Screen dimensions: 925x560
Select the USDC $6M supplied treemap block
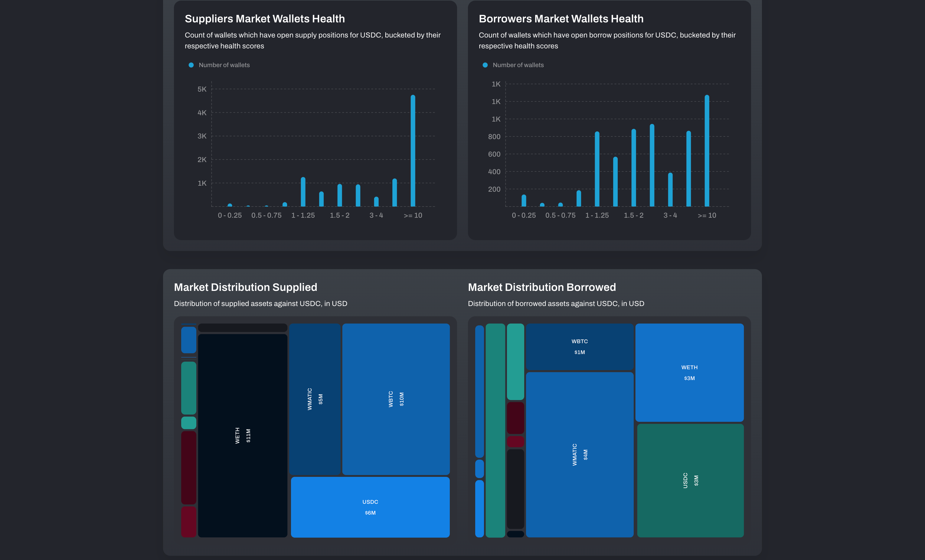click(x=370, y=507)
